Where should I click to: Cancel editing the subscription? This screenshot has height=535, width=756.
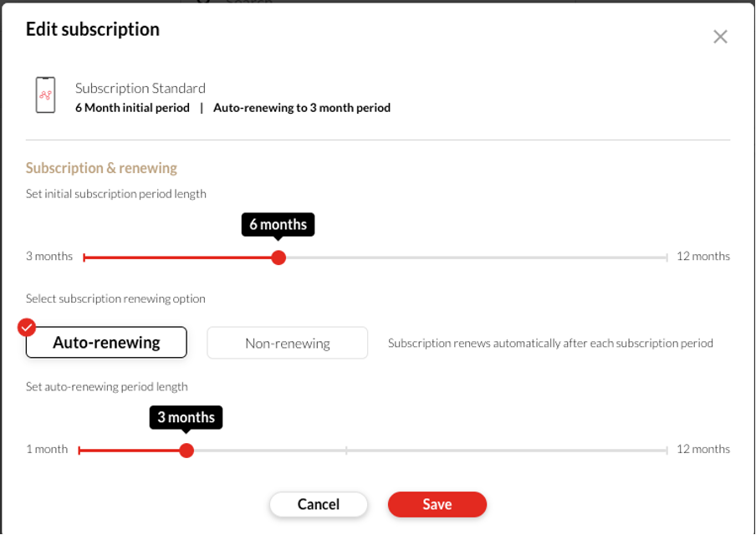point(319,504)
